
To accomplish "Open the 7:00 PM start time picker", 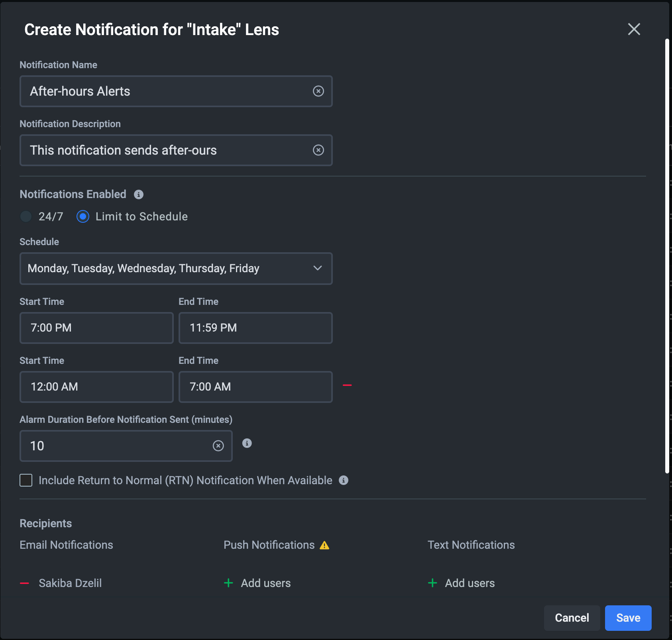I will tap(96, 328).
